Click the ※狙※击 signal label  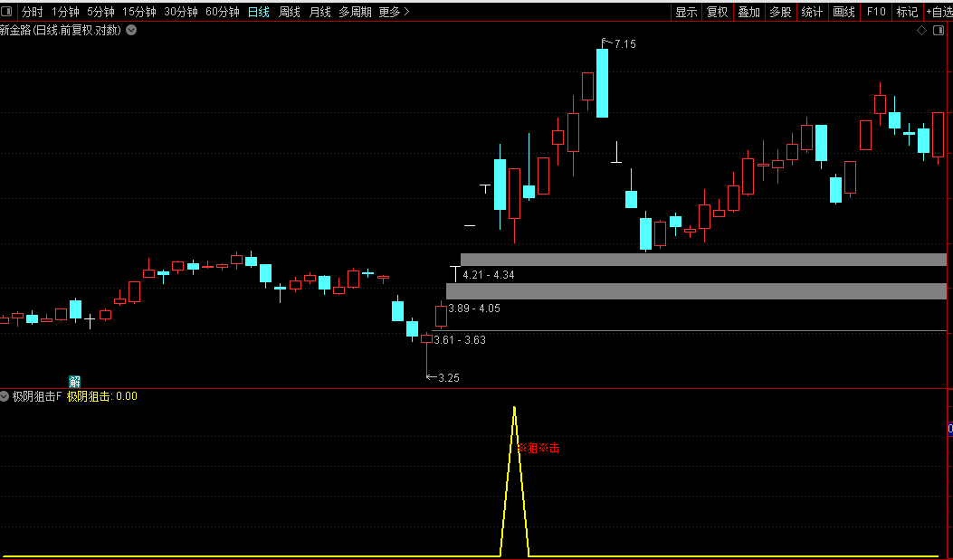tap(538, 448)
